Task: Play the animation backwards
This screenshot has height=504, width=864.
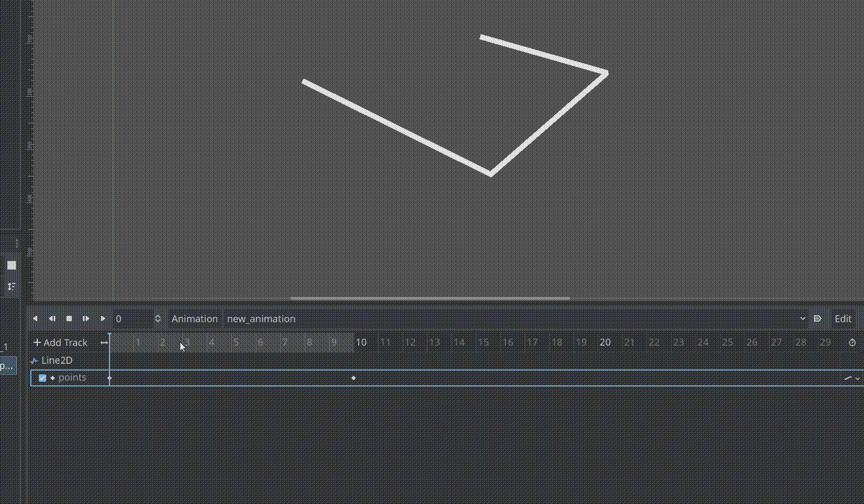Action: [x=36, y=318]
